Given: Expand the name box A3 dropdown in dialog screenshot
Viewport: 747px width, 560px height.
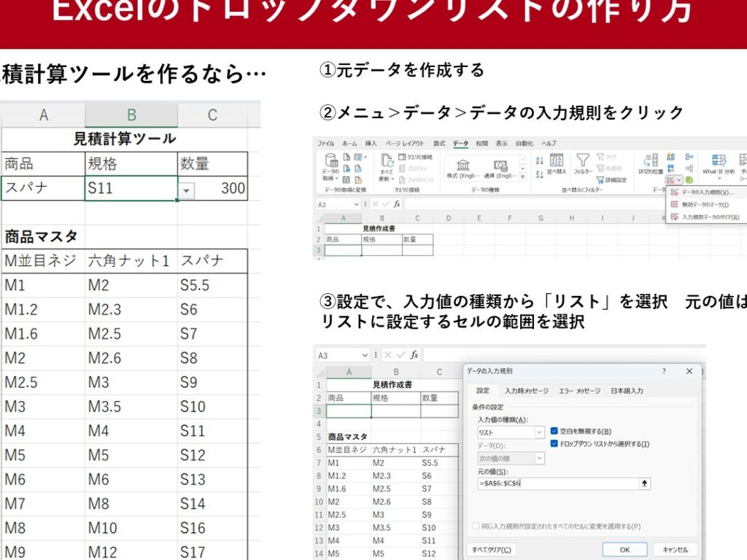Looking at the screenshot, I should click(365, 355).
